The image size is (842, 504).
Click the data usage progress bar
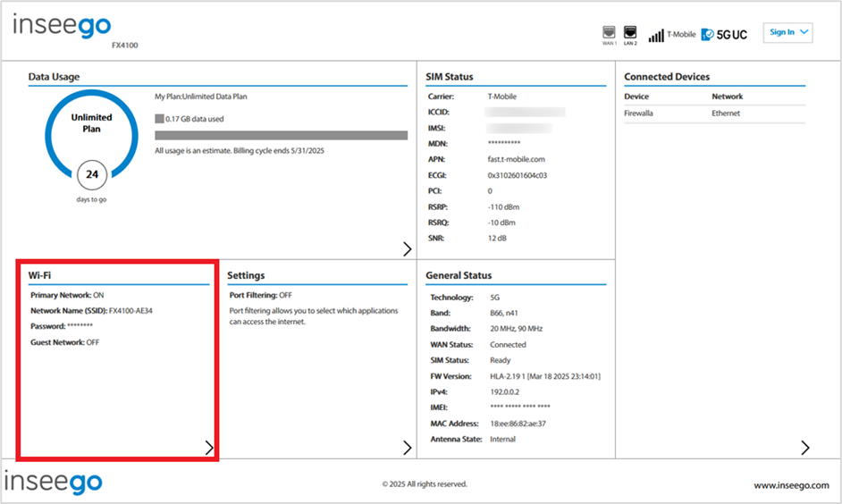[281, 135]
